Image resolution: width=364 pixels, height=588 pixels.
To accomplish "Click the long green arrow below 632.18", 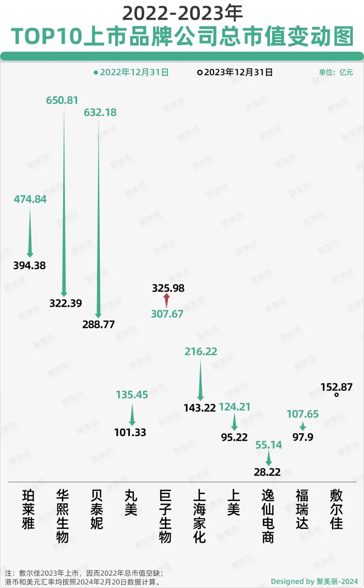I will [x=98, y=219].
